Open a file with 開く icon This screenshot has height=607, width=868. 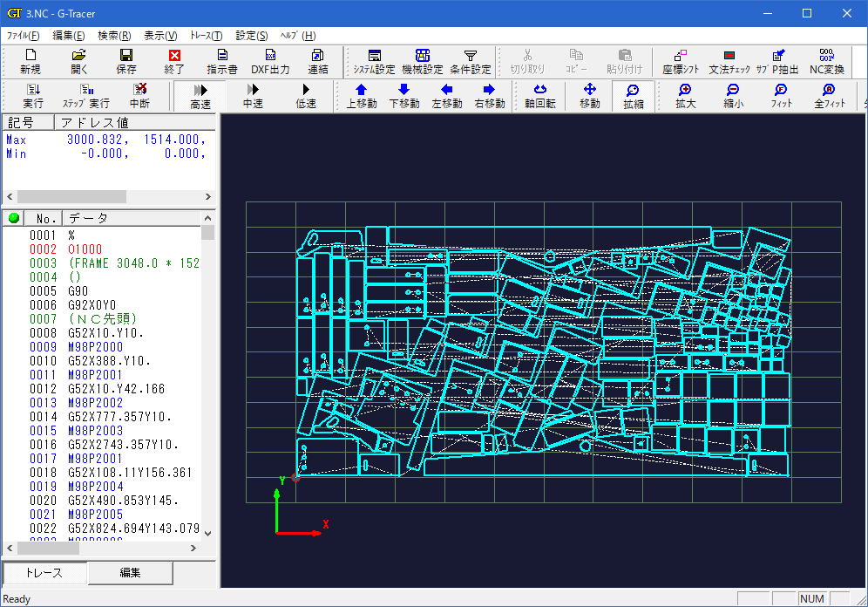(x=79, y=61)
